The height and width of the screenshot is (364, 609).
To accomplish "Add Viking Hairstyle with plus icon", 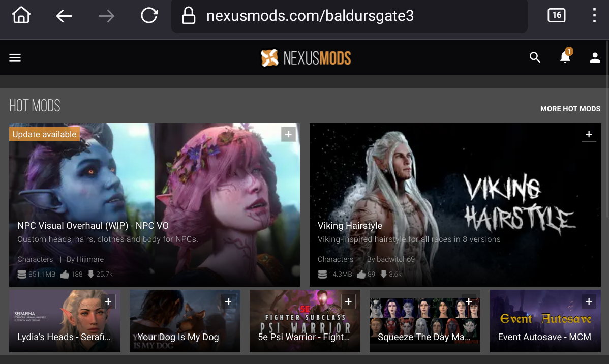I will click(x=589, y=134).
